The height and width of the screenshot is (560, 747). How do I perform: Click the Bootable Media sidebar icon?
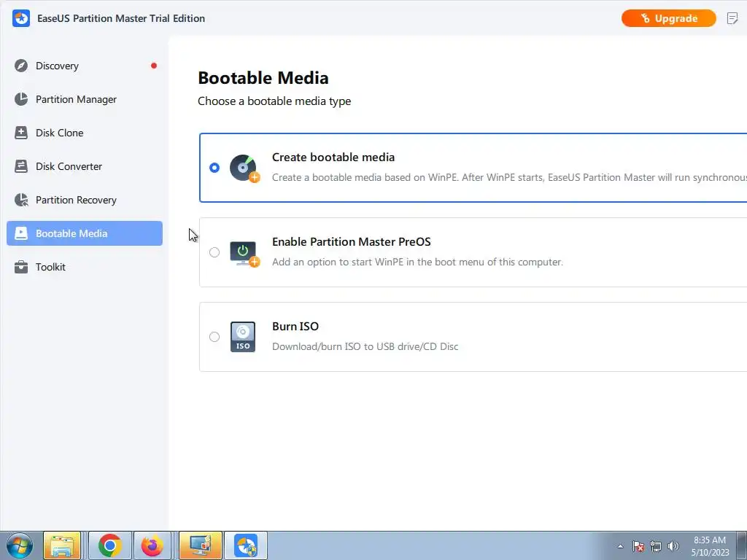click(21, 233)
